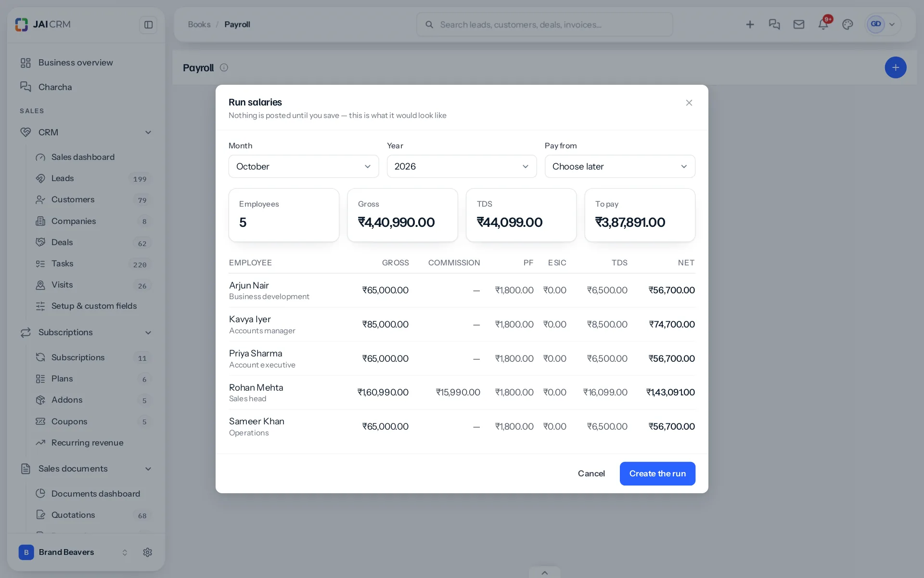The height and width of the screenshot is (578, 924).
Task: Open the Deals page
Action: 93,242
